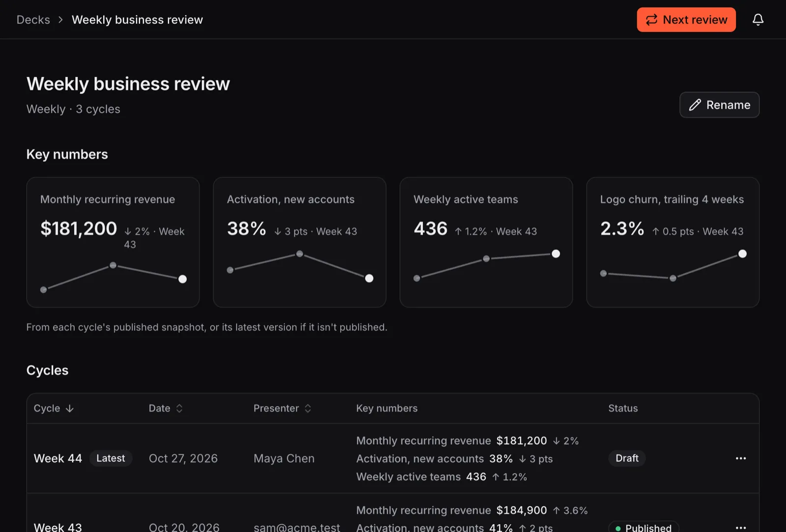Select middle point on Activation sparkline
The height and width of the screenshot is (532, 786).
[x=299, y=254]
